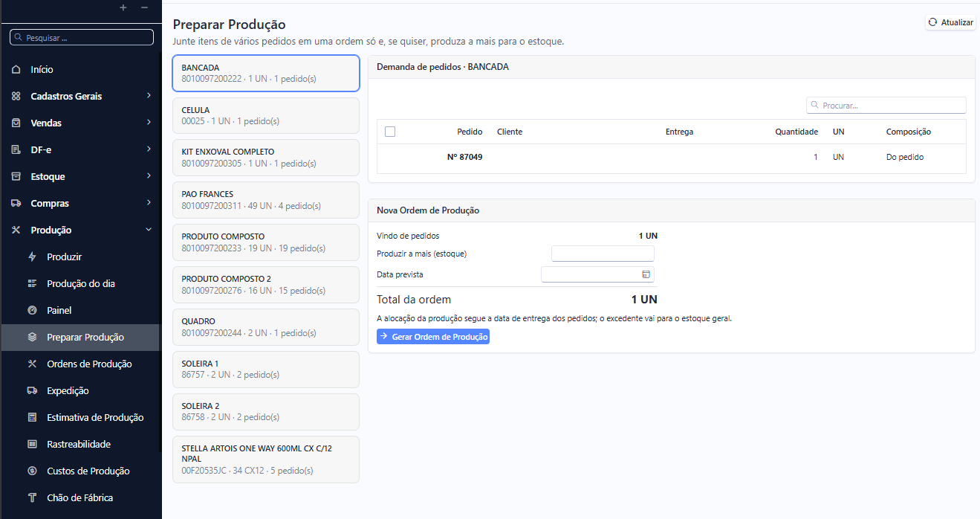Click the Estoque box icon
Viewport: 980px width, 519px height.
(x=16, y=176)
